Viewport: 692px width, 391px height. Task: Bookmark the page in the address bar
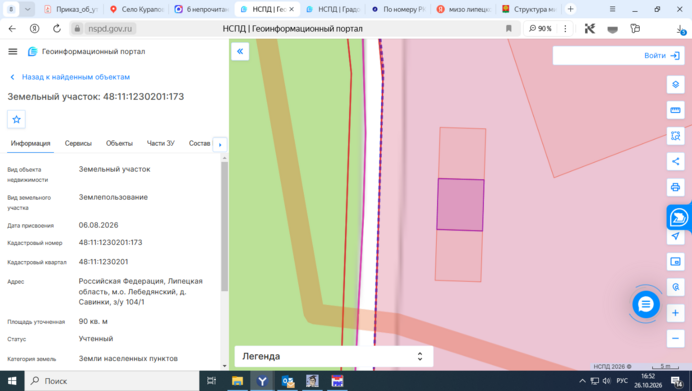(508, 29)
